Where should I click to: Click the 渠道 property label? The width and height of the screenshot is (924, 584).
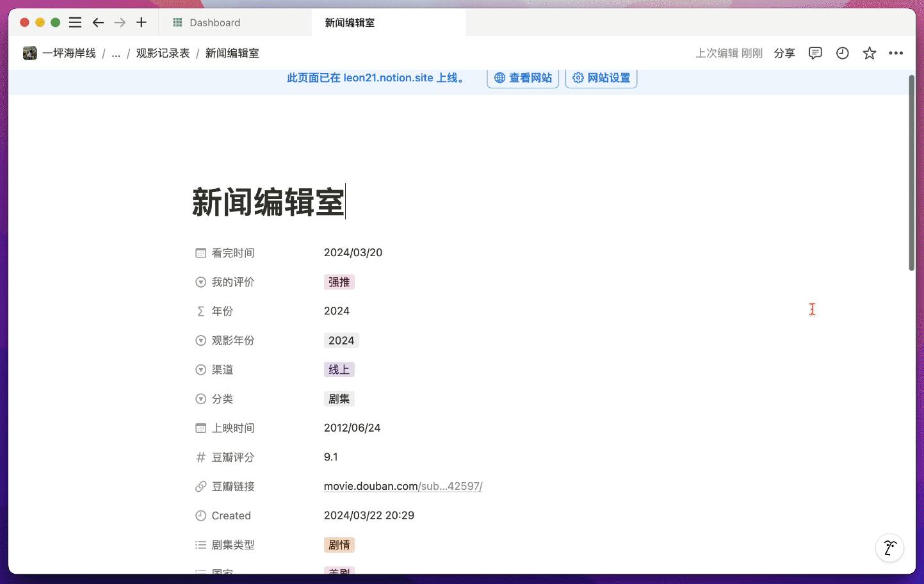click(x=223, y=370)
